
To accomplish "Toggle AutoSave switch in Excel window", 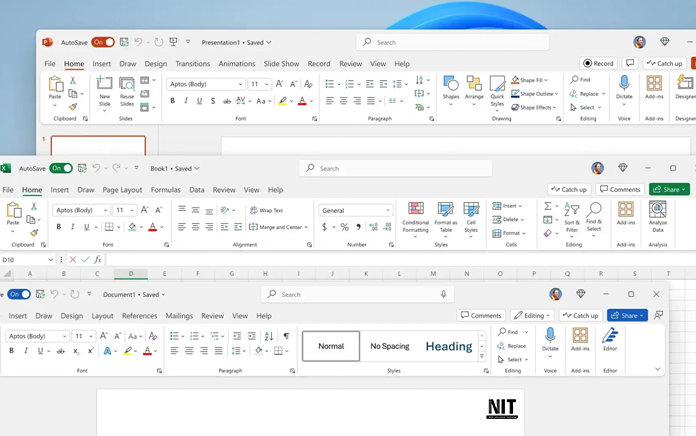I will pos(61,168).
